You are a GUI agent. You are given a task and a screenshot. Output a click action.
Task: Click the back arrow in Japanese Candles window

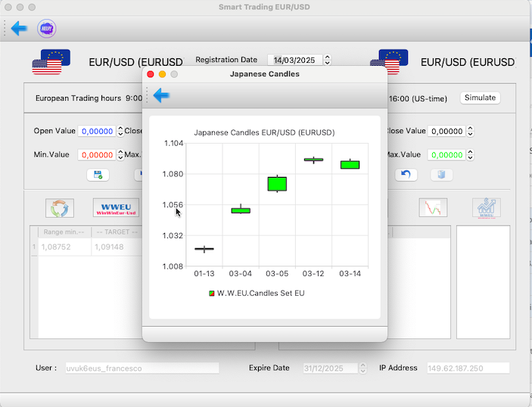coord(161,95)
